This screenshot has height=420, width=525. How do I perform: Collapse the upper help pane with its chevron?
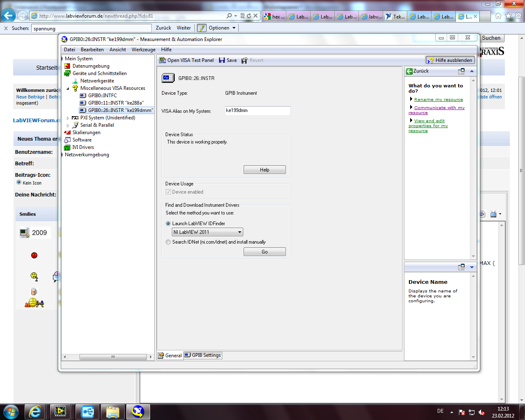(x=472, y=71)
